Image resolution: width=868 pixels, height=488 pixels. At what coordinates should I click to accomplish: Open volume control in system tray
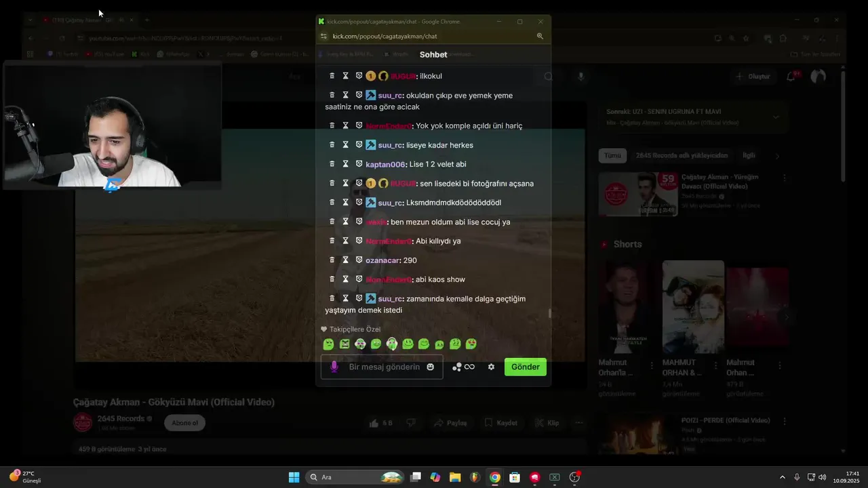[823, 477]
